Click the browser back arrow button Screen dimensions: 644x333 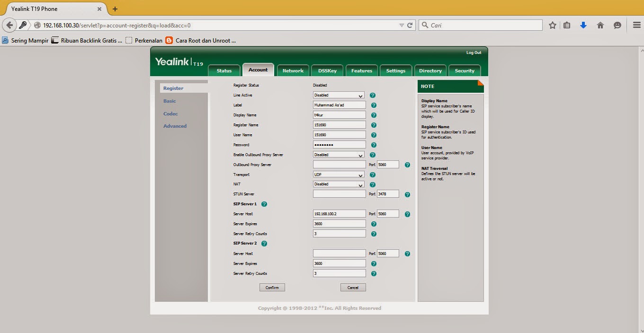tap(9, 25)
